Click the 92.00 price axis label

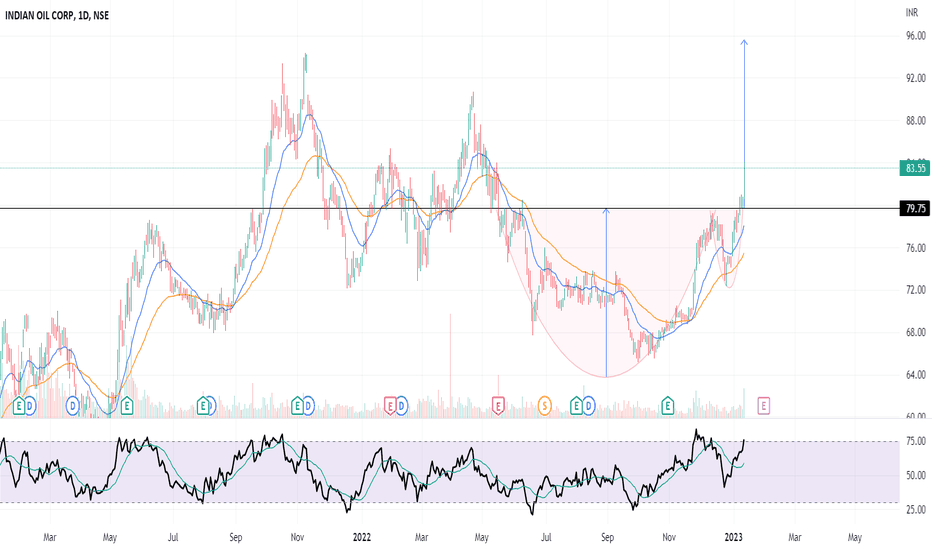click(915, 78)
